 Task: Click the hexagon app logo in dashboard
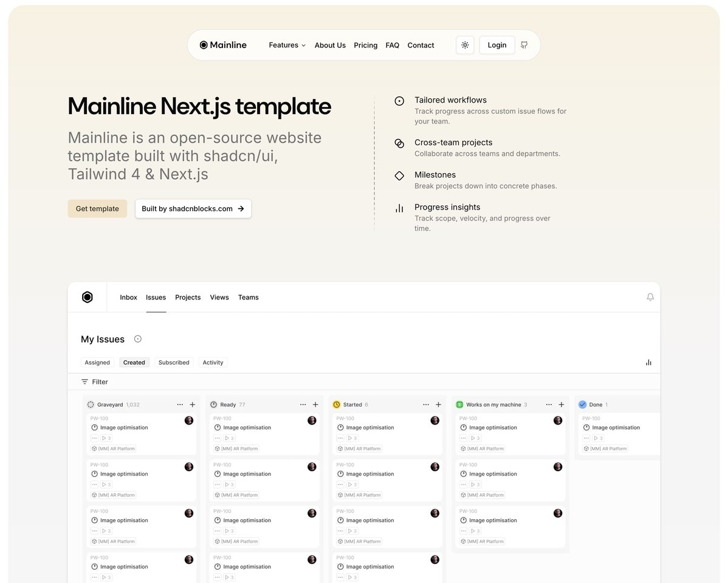88,297
